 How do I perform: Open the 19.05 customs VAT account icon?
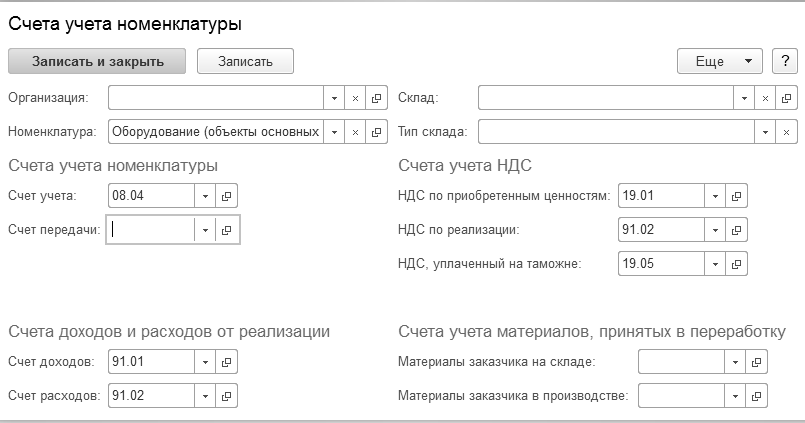pyautogui.click(x=737, y=264)
